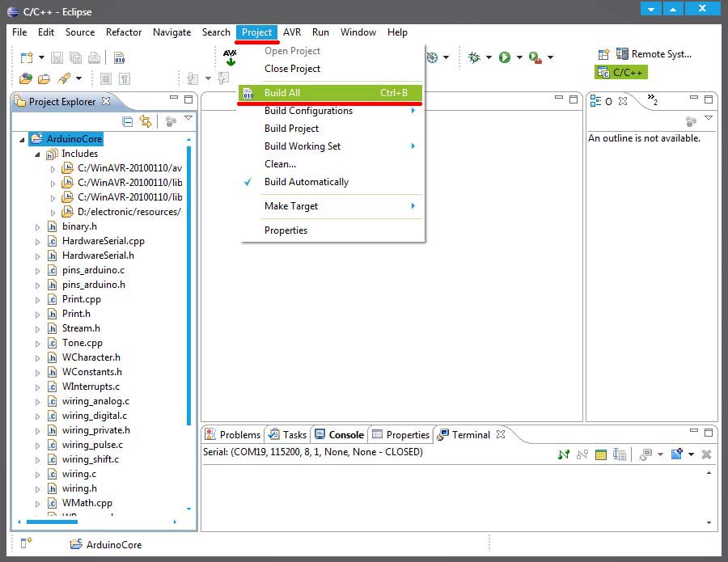Viewport: 728px width, 562px height.
Task: Click the New wizard toolbar icon
Action: 27,57
